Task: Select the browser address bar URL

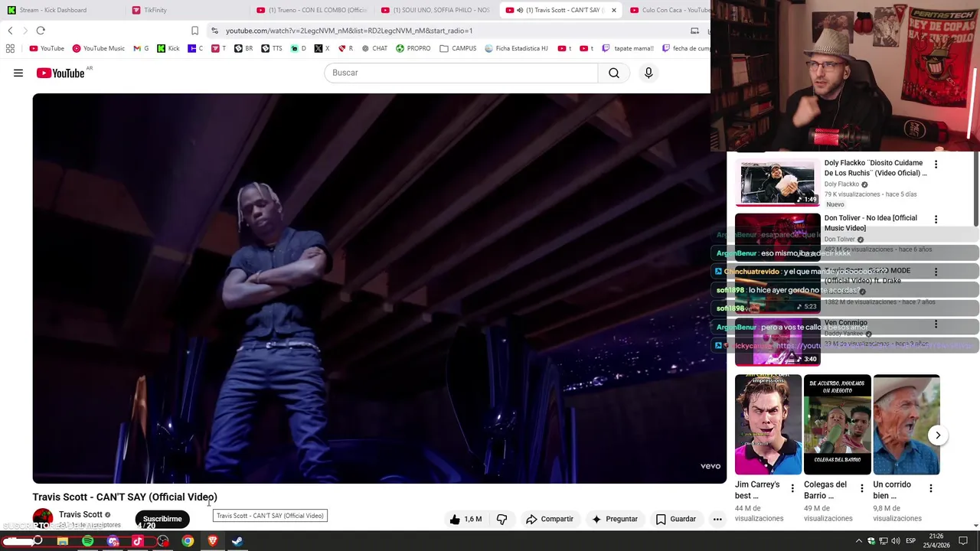Action: point(349,31)
